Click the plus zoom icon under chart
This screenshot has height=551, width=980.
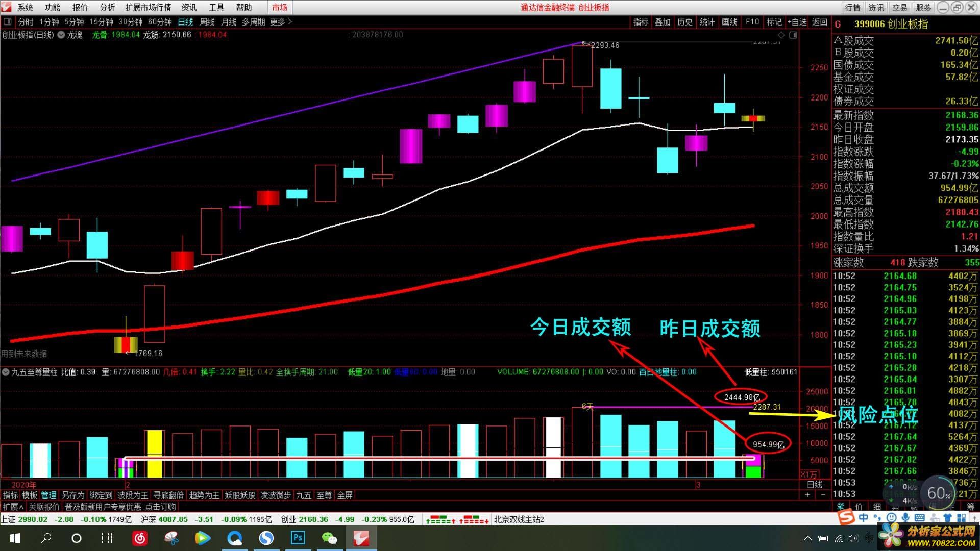[x=807, y=495]
